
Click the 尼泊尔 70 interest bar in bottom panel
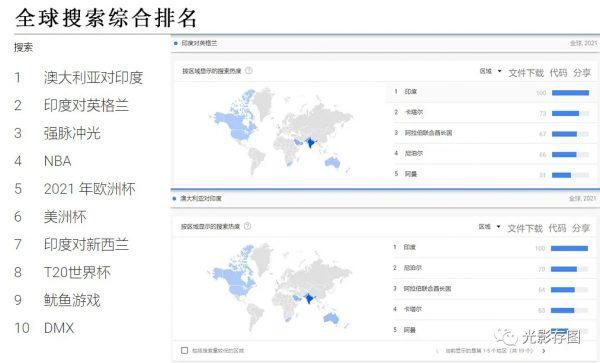(x=569, y=269)
